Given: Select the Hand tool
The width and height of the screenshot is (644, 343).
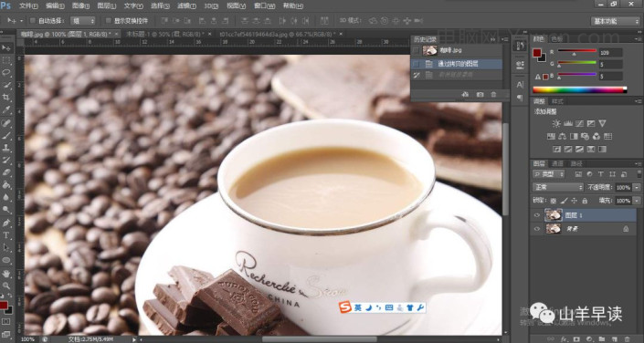Looking at the screenshot, I should 6,273.
